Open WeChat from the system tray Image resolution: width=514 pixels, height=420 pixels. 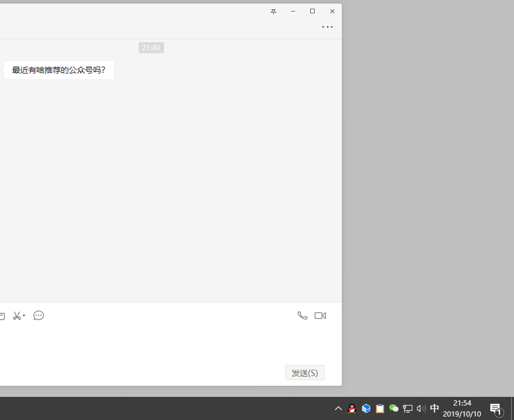click(393, 408)
